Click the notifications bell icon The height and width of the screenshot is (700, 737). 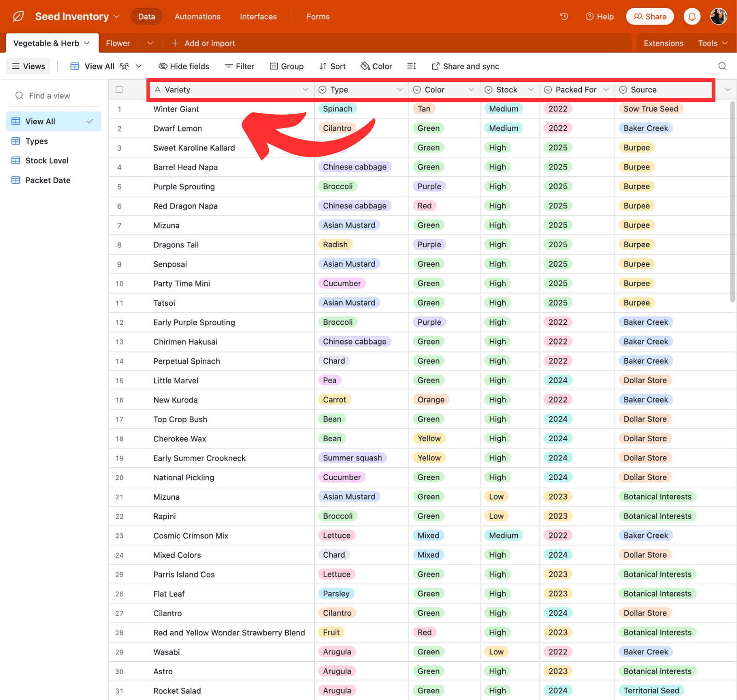tap(692, 17)
